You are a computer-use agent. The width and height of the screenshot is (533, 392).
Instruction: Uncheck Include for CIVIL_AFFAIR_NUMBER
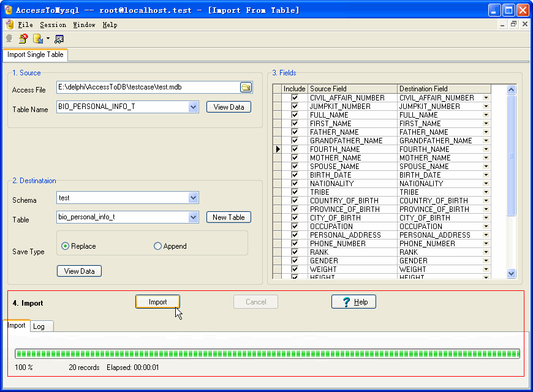295,98
